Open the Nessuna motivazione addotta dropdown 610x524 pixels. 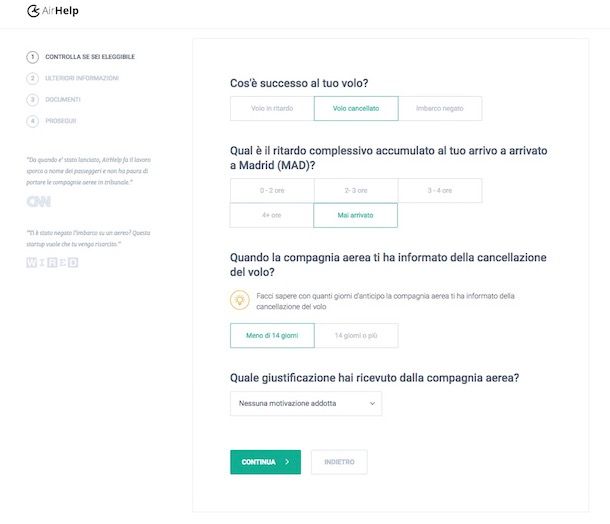pos(306,403)
